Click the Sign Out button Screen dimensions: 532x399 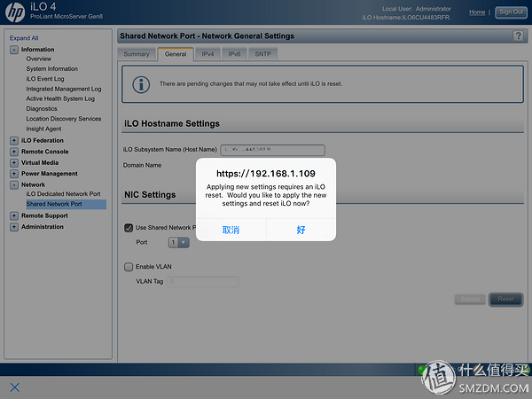point(511,12)
